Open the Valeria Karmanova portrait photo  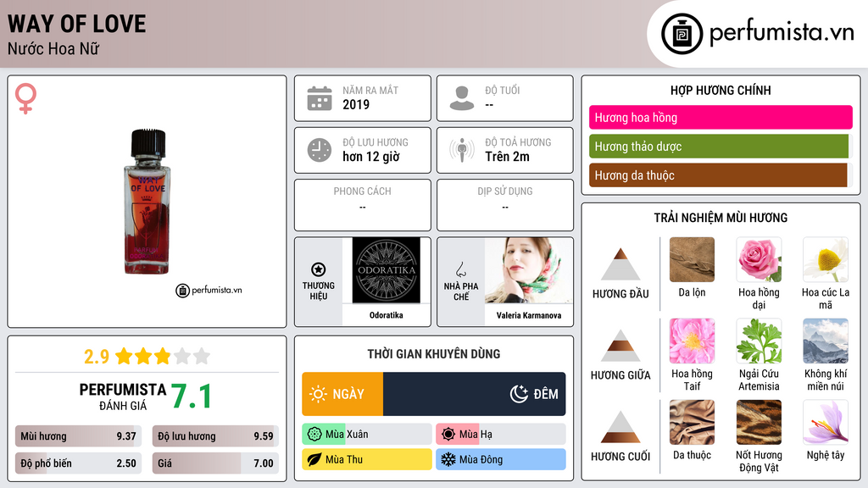(x=529, y=270)
